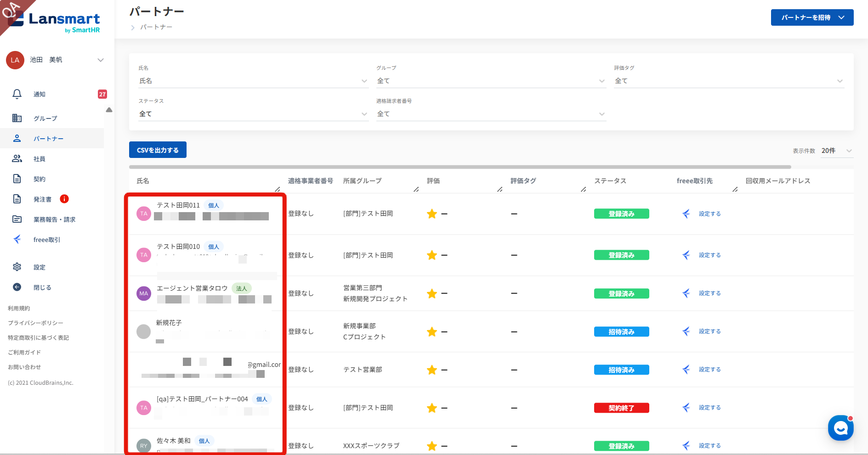Click the star rating for テスト田岡011
This screenshot has height=455, width=868.
coord(432,214)
